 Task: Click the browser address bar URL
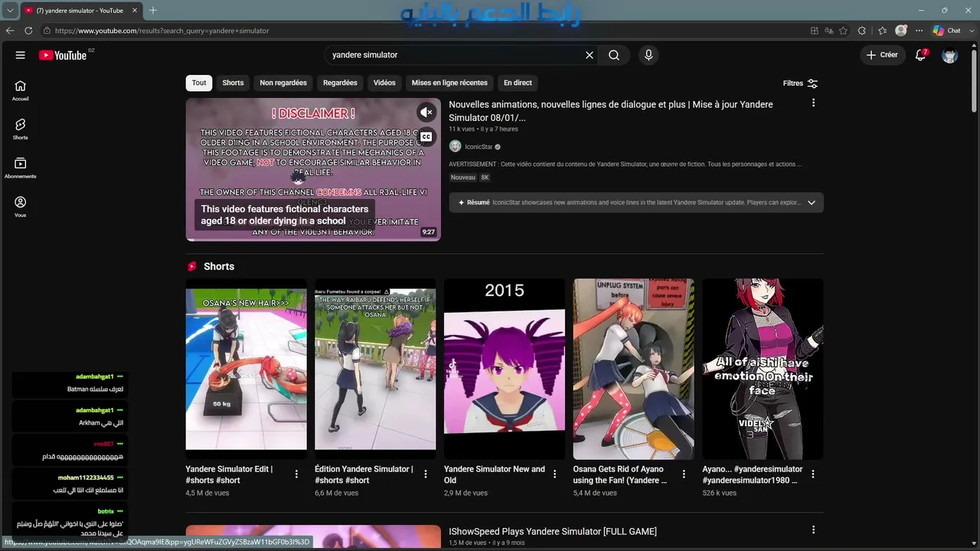tap(162, 31)
